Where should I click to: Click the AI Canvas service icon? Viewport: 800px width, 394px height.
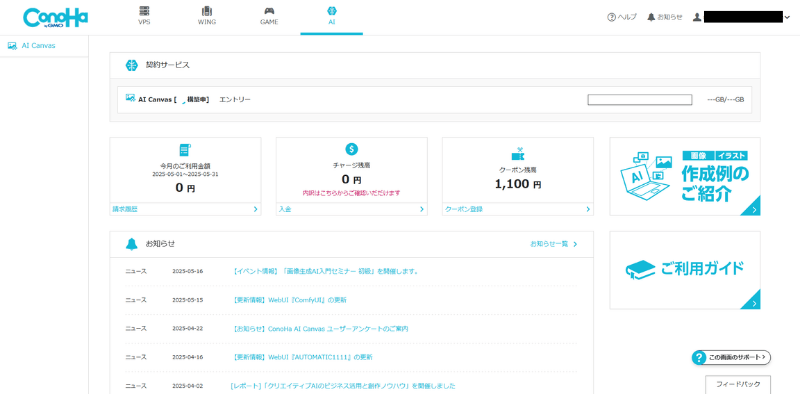pyautogui.click(x=131, y=98)
